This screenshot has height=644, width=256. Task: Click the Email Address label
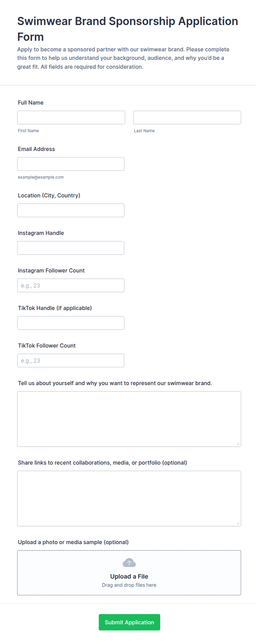tap(36, 149)
